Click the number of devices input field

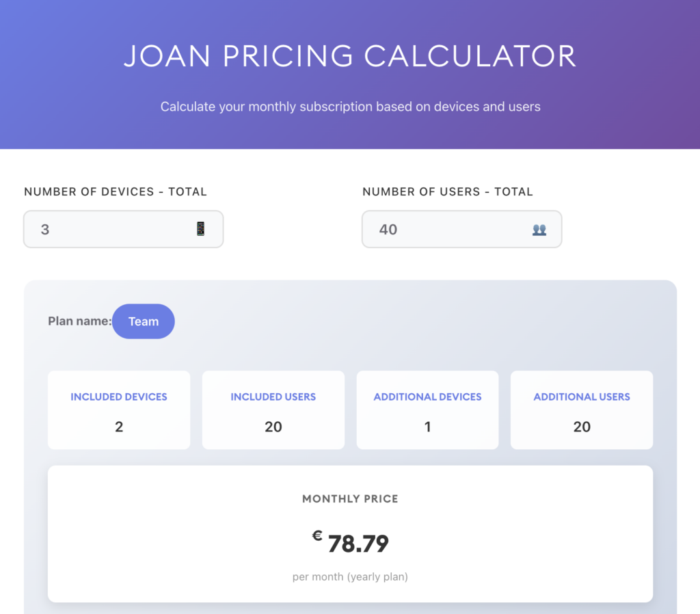(123, 229)
